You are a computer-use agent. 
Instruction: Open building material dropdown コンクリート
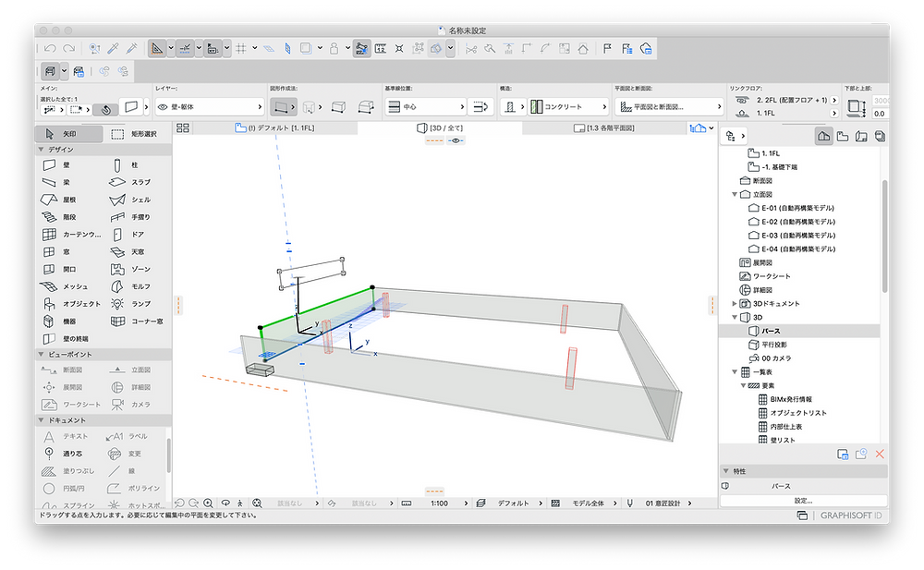568,106
